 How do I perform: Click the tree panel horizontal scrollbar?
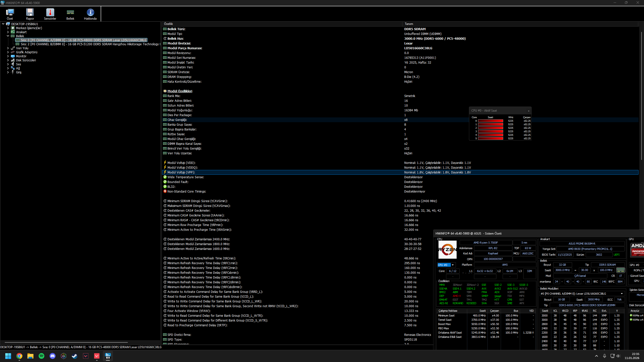click(x=66, y=342)
